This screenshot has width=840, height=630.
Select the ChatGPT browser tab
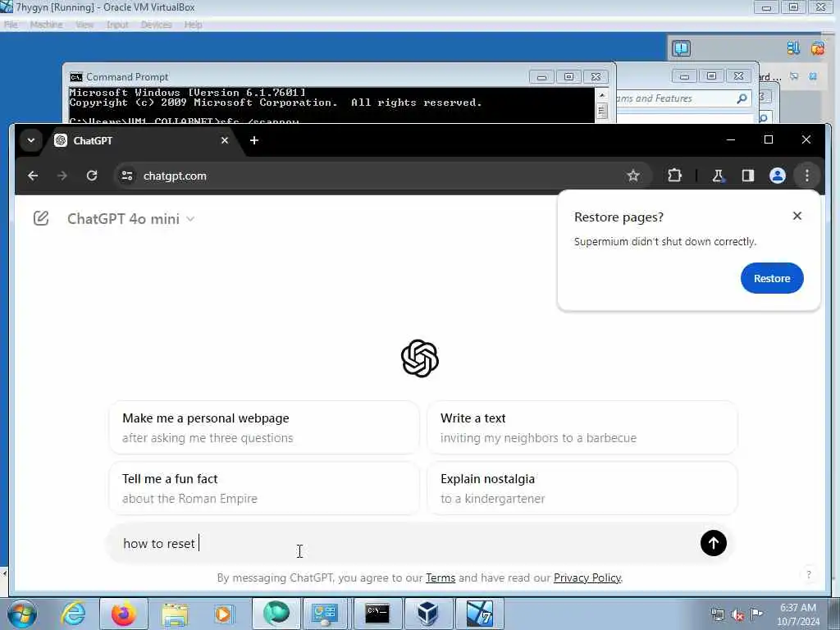pyautogui.click(x=142, y=140)
